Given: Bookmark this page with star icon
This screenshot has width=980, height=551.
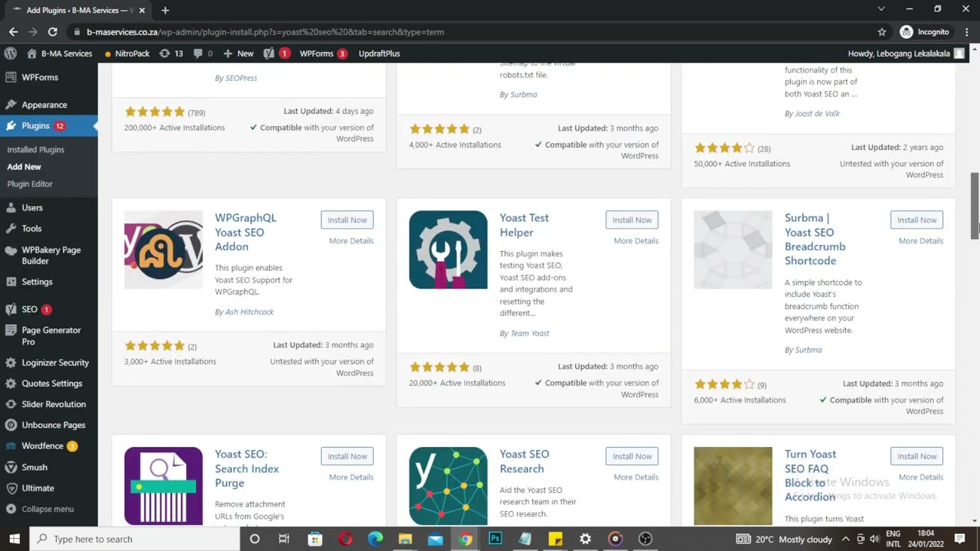Looking at the screenshot, I should (x=882, y=32).
